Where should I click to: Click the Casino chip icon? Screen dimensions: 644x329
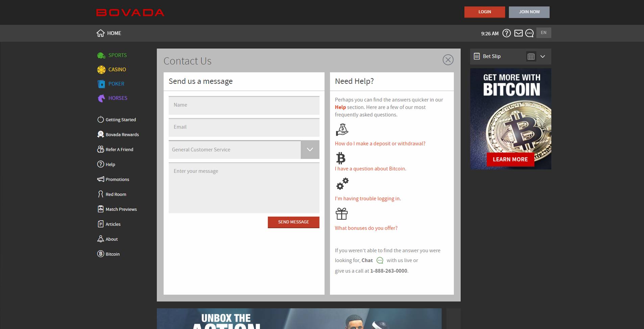pyautogui.click(x=101, y=70)
